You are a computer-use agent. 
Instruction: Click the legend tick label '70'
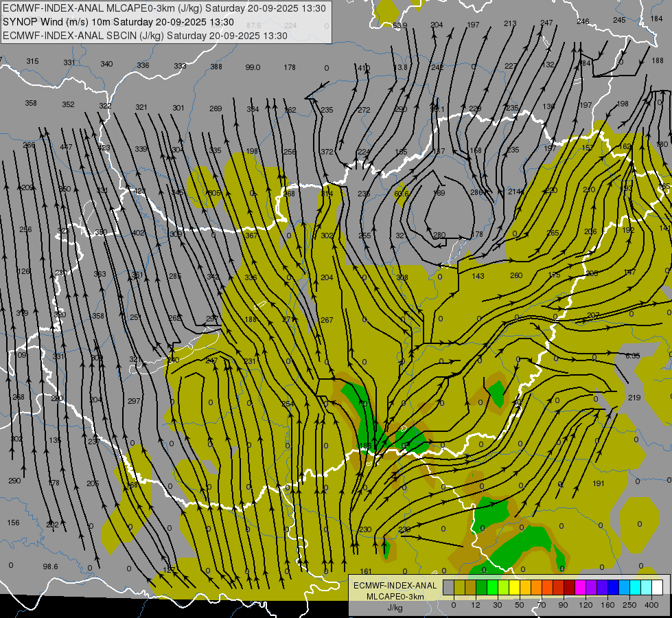[542, 605]
